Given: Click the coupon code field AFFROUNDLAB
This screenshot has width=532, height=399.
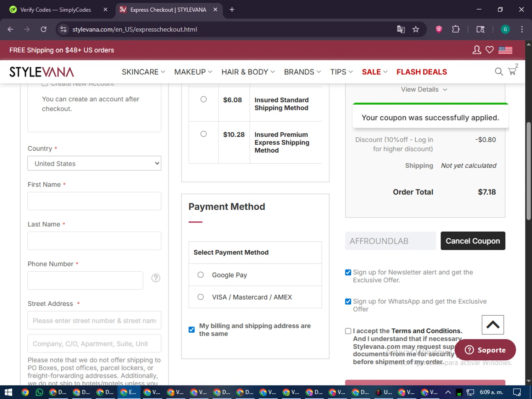Looking at the screenshot, I should coord(390,241).
